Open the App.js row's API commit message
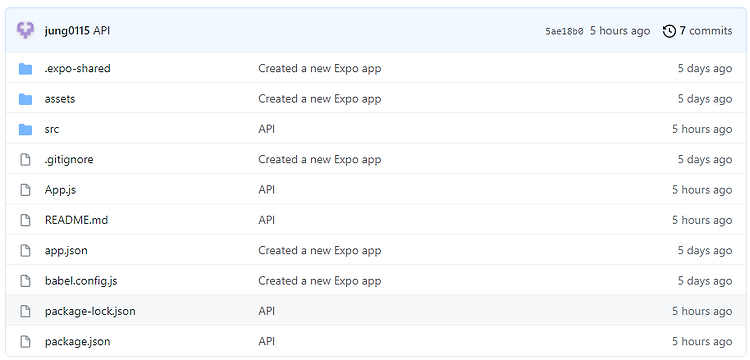The height and width of the screenshot is (360, 750). coord(266,190)
